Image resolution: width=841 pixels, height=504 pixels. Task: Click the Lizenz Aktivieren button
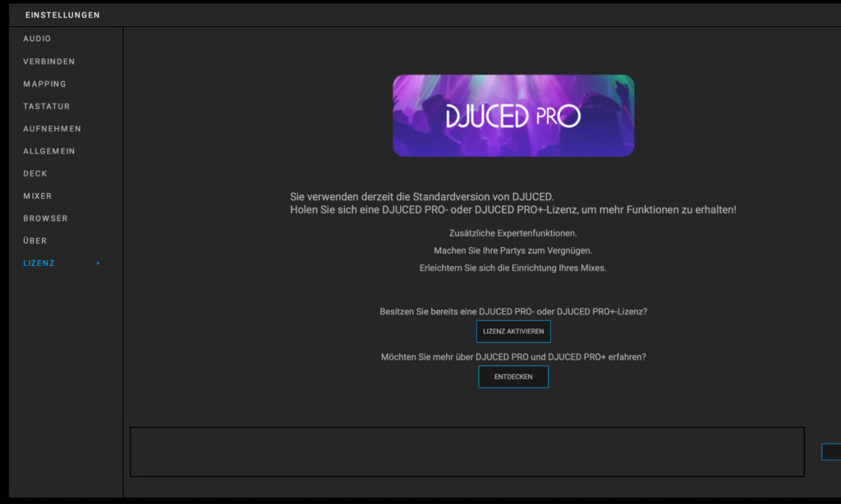coord(513,332)
